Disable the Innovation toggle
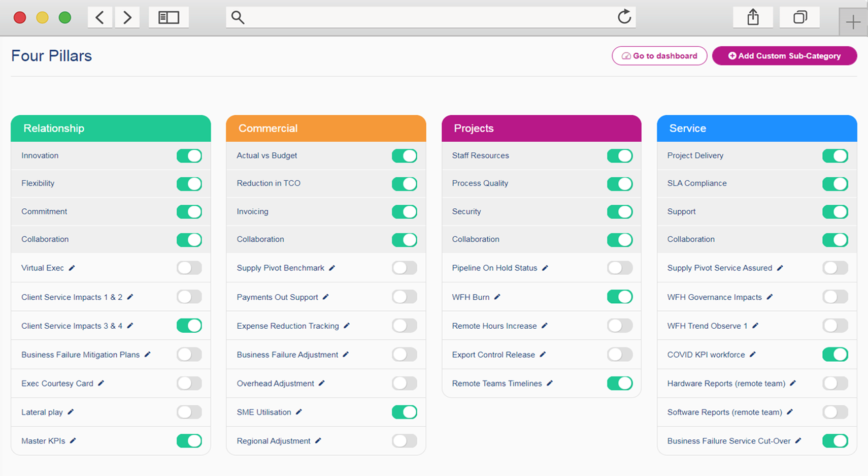The height and width of the screenshot is (476, 868). click(x=189, y=156)
